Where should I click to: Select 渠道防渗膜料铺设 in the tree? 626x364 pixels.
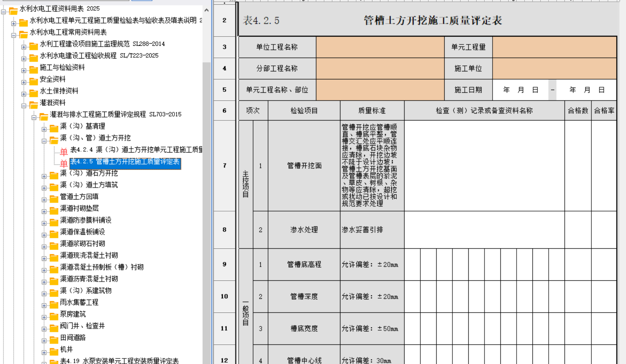(x=86, y=220)
